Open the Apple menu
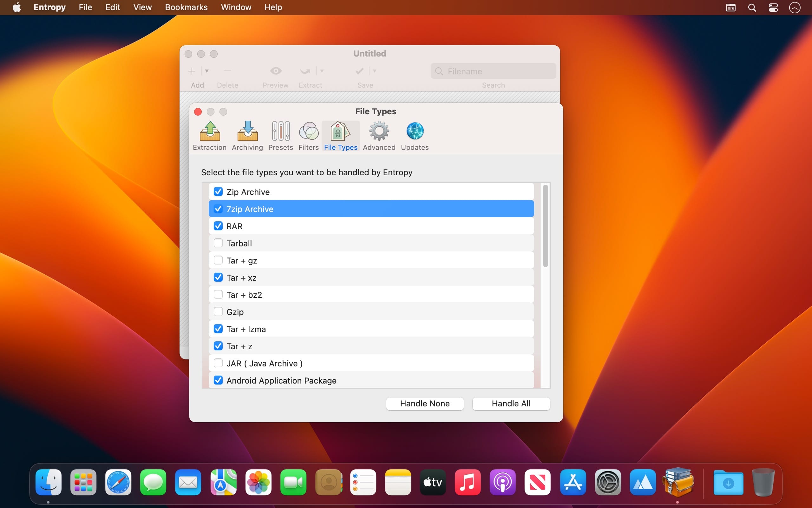812x508 pixels. click(x=17, y=7)
